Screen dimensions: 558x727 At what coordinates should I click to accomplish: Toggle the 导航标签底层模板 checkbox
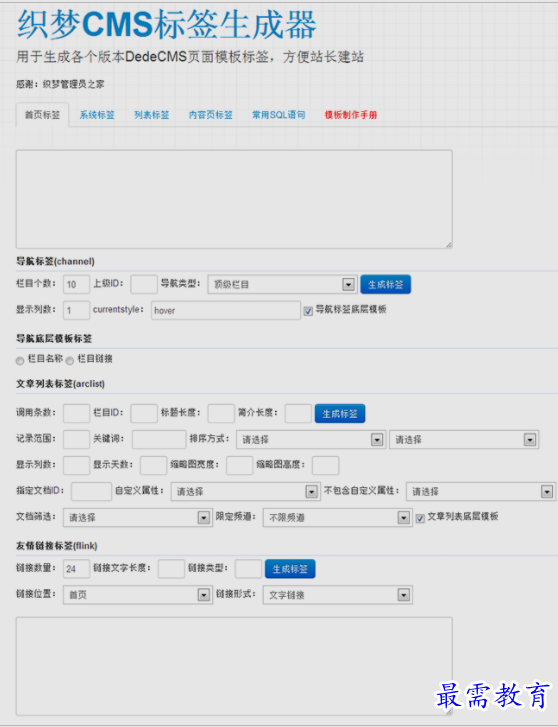308,311
